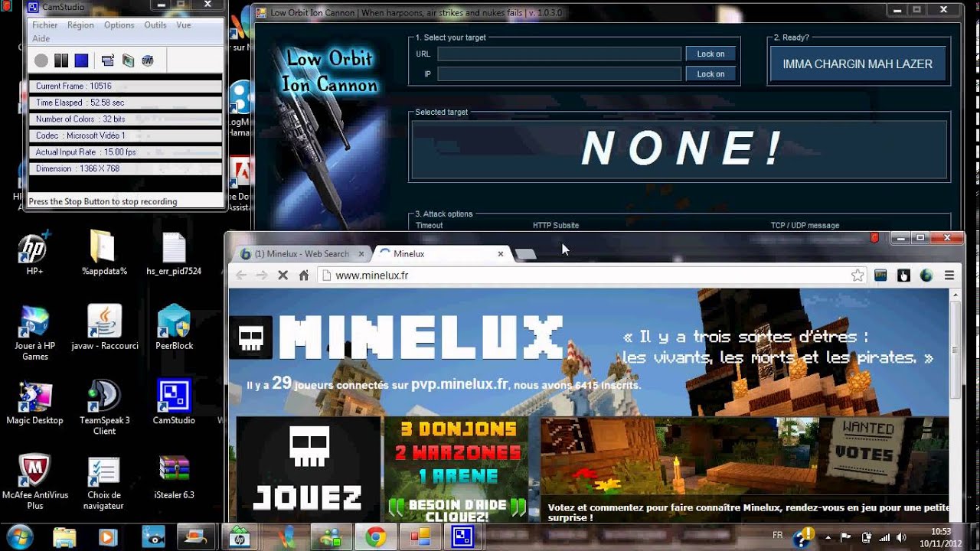Click Lock on button beside URL field
The width and height of the screenshot is (980, 551).
click(x=710, y=54)
